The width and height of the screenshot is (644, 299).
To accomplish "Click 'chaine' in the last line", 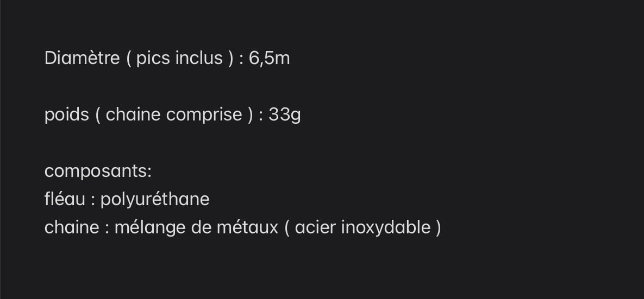I will click(x=72, y=227).
